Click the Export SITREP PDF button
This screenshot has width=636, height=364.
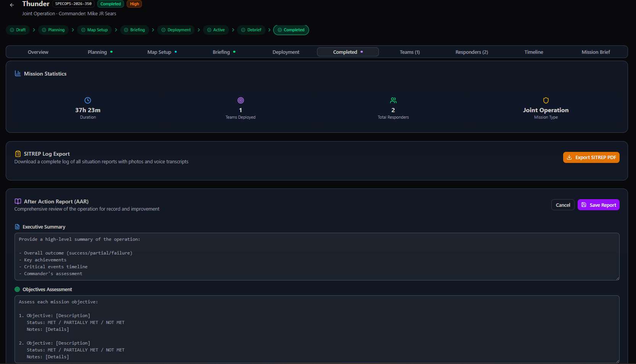point(591,157)
